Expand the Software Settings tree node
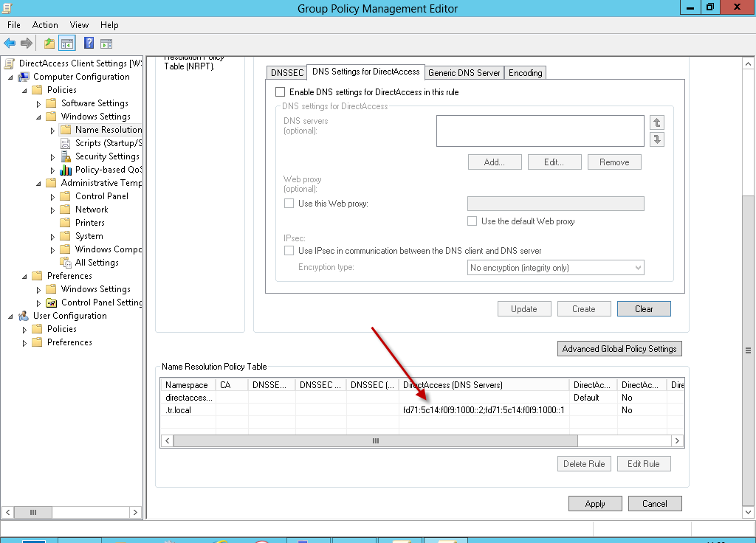Image resolution: width=756 pixels, height=543 pixels. (x=39, y=103)
